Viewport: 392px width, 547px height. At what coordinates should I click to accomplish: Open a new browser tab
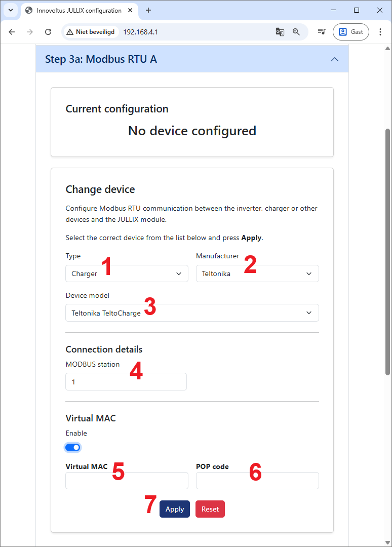148,10
